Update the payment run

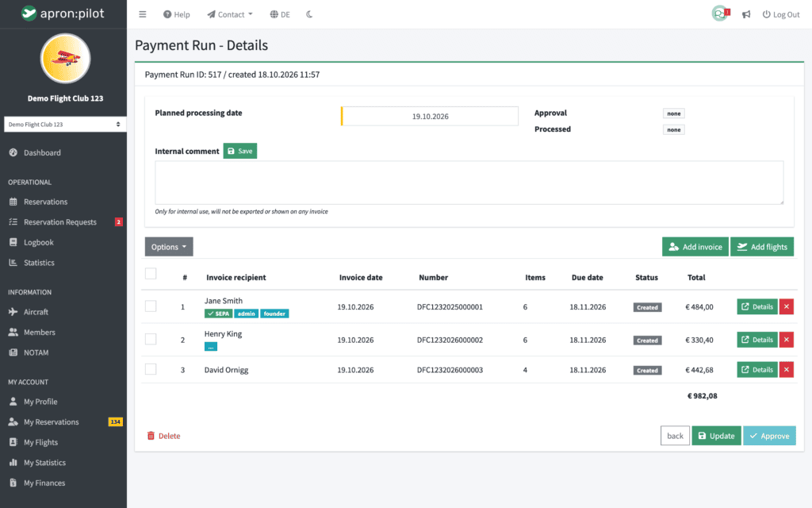[x=716, y=436]
